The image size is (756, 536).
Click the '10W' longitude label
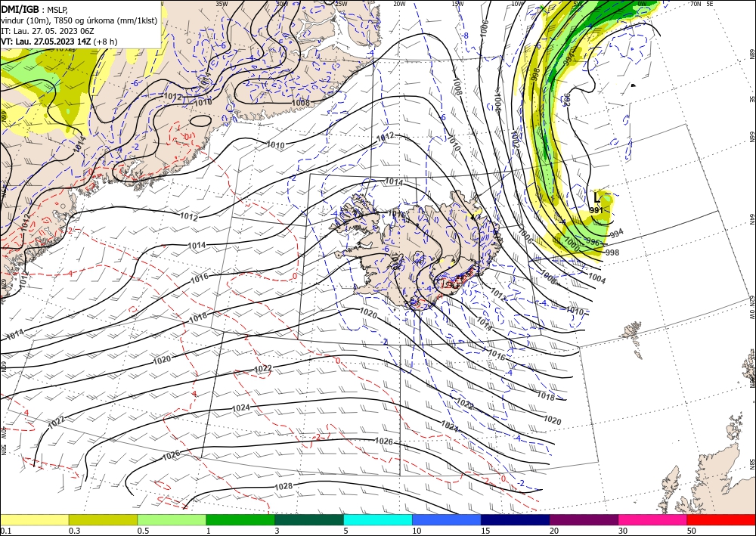517,4
